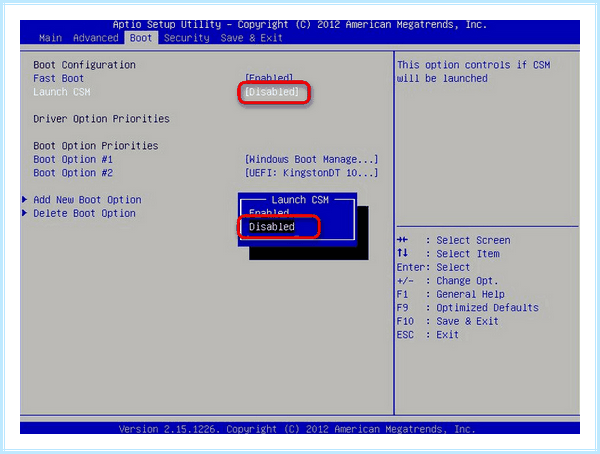Choose Disabled in the Launch CSM popup
Viewport: 600px width, 454px height.
tap(272, 227)
